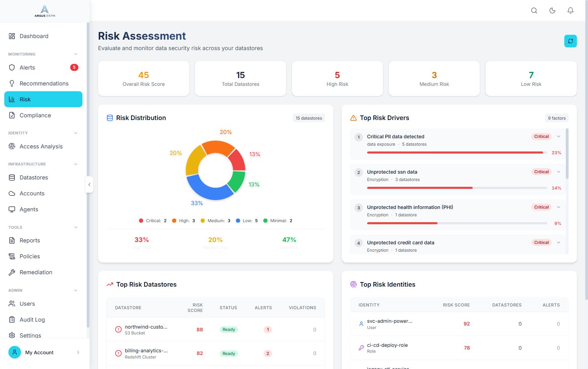Open Compliance page from sidebar
Viewport: 588px width, 369px height.
coord(43,115)
